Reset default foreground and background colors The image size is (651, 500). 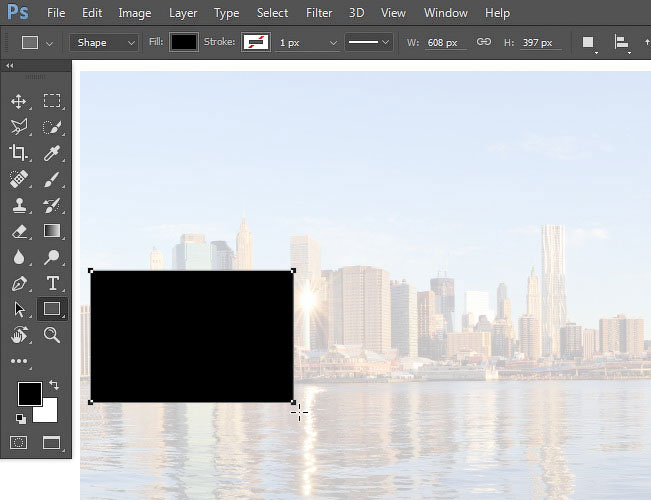21,419
